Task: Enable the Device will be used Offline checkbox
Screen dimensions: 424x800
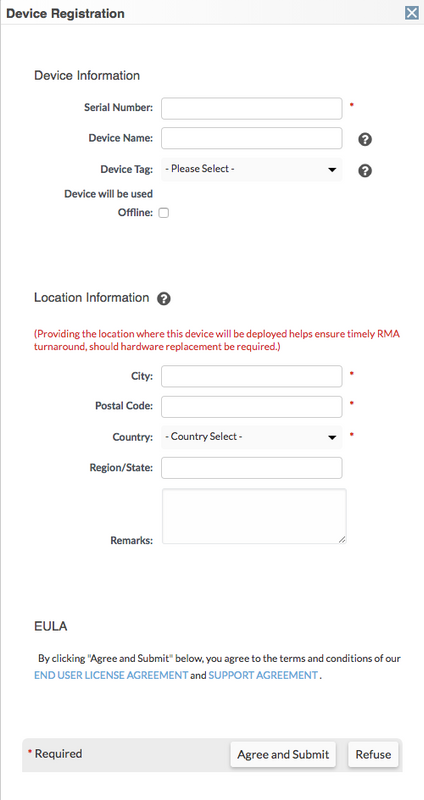Action: tap(164, 213)
